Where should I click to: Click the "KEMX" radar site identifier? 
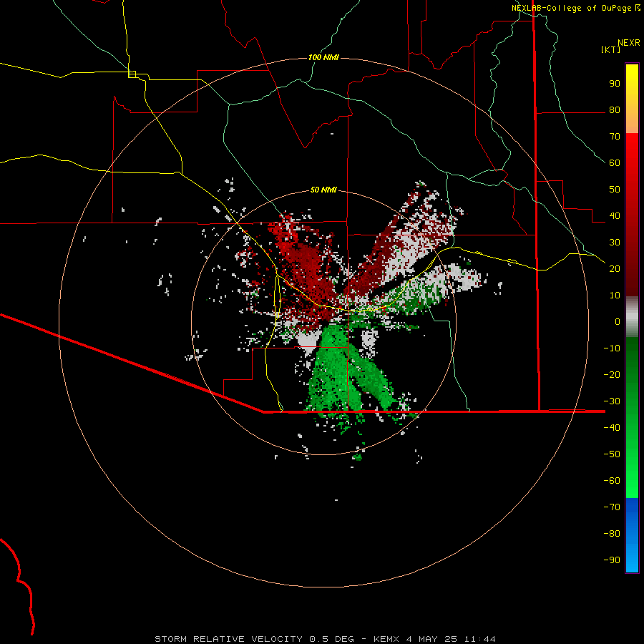click(x=387, y=639)
